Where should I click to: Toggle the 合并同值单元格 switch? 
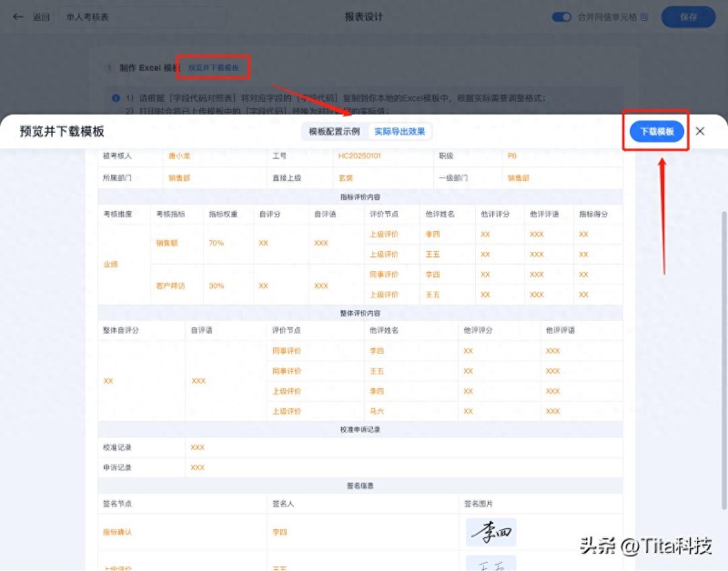(x=561, y=17)
